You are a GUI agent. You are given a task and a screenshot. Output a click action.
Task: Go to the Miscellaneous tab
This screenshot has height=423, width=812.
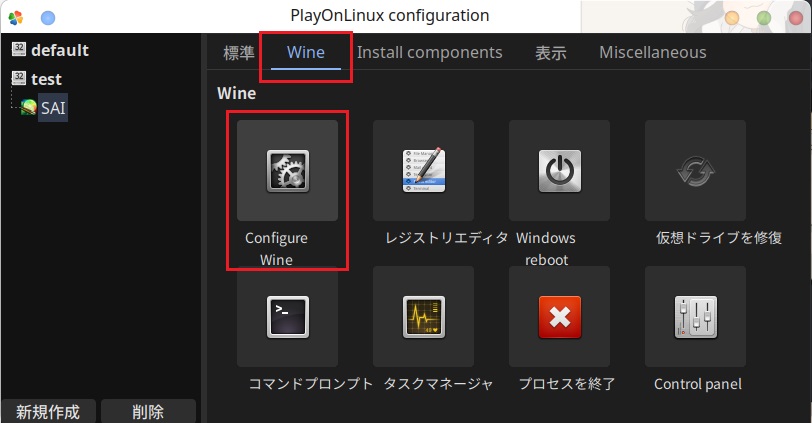[652, 52]
